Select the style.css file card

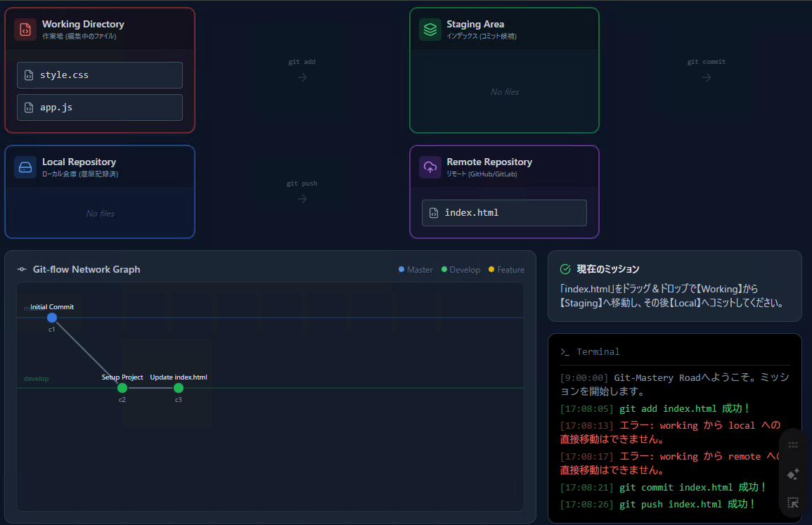100,75
